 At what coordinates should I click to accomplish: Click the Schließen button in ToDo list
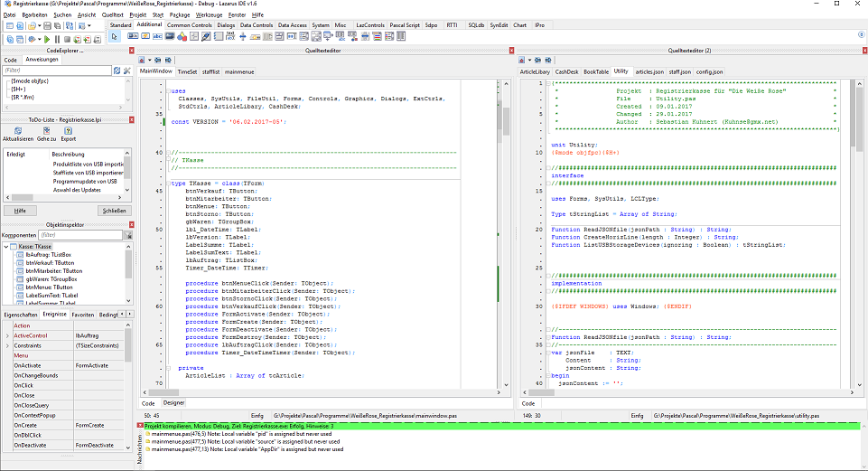pyautogui.click(x=113, y=211)
